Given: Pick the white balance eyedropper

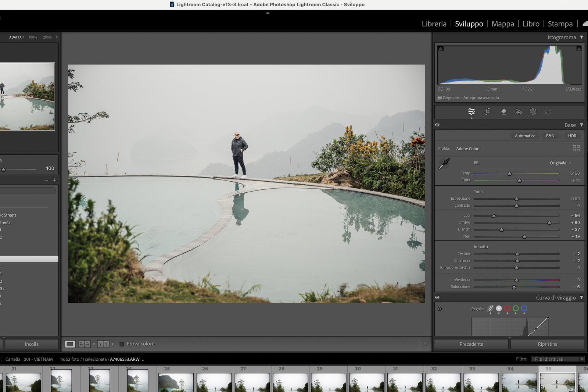Looking at the screenshot, I should [444, 164].
